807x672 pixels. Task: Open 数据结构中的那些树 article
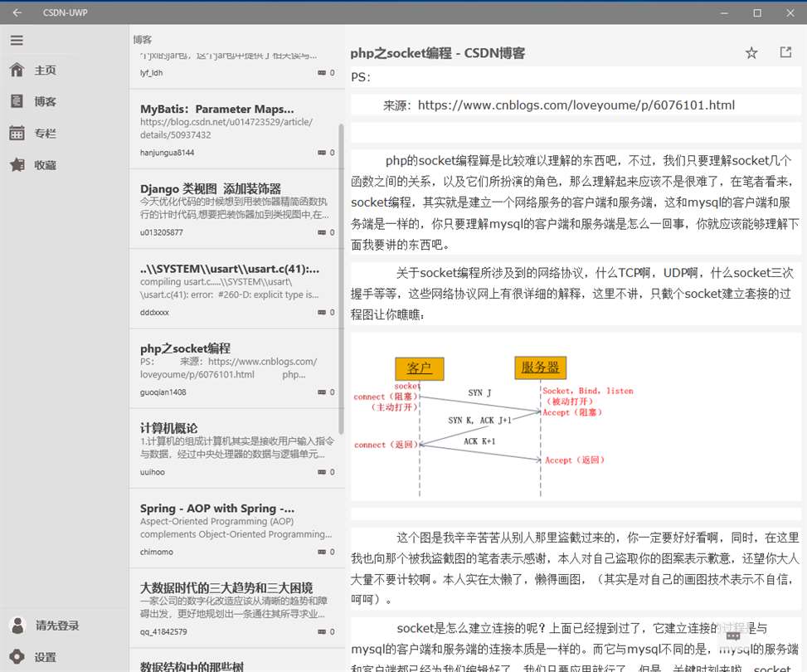click(236, 660)
